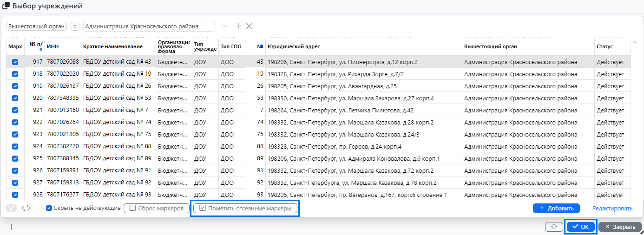Image resolution: width=644 pixels, height=235 pixels.
Task: Open the "Вышестоящий орган" filter field dropdown
Action: pyautogui.click(x=37, y=26)
